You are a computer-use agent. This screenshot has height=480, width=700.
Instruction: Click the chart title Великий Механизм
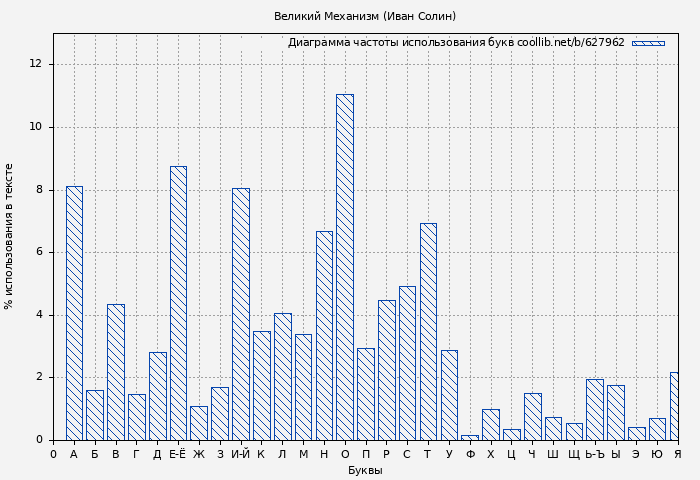[365, 16]
